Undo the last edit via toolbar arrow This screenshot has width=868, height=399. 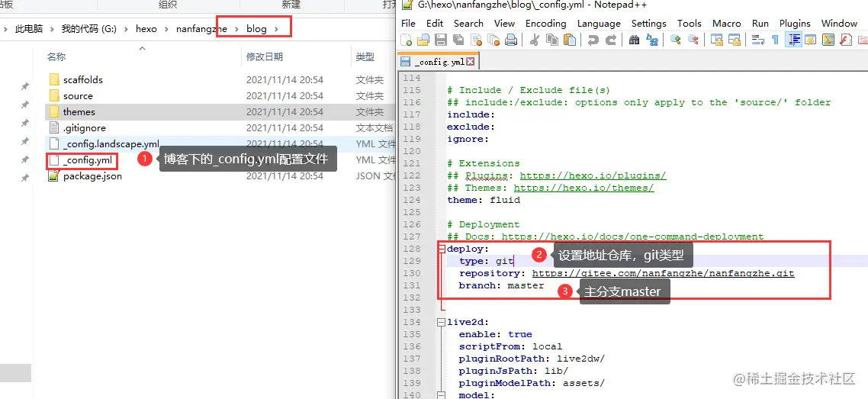(593, 40)
